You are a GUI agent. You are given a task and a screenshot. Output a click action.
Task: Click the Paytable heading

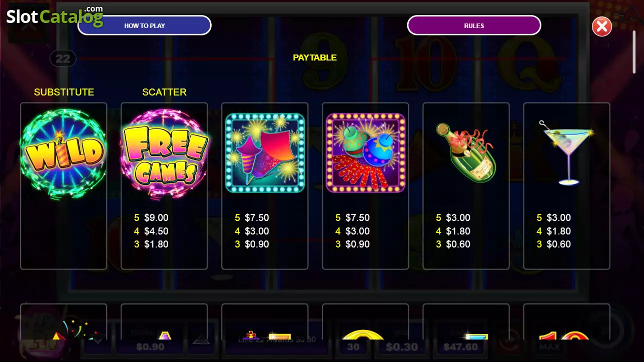[315, 57]
